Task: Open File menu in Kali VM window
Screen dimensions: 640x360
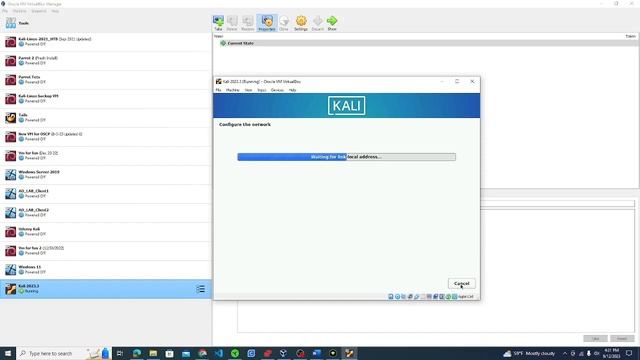Action: point(218,90)
